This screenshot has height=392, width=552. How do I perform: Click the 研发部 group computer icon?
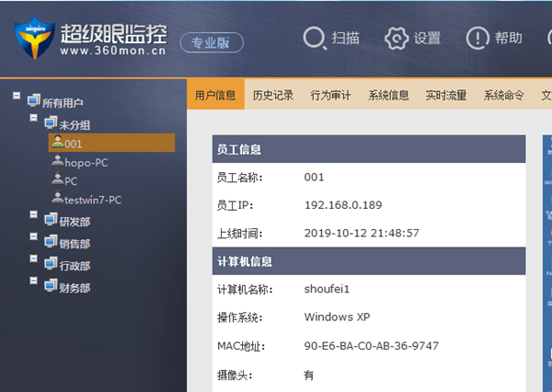(x=51, y=219)
